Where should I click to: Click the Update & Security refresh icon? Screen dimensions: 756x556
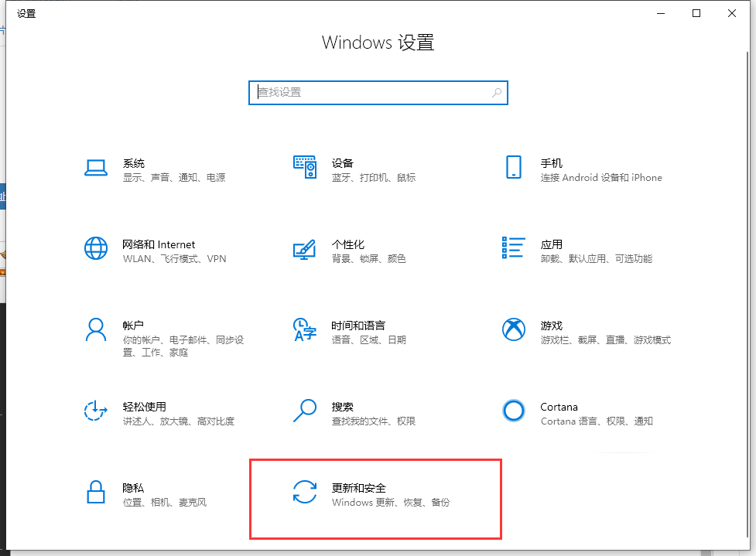pos(305,493)
